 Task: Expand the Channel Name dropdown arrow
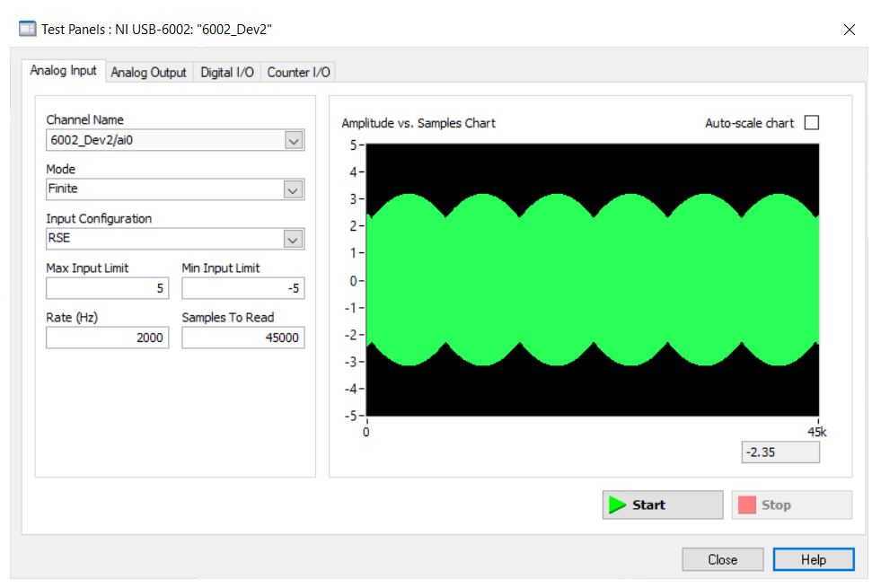point(293,140)
